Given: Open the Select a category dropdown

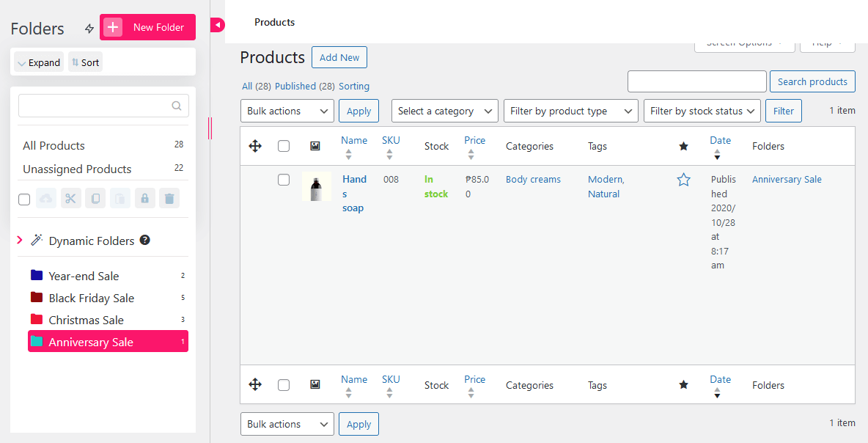Looking at the screenshot, I should pos(444,111).
